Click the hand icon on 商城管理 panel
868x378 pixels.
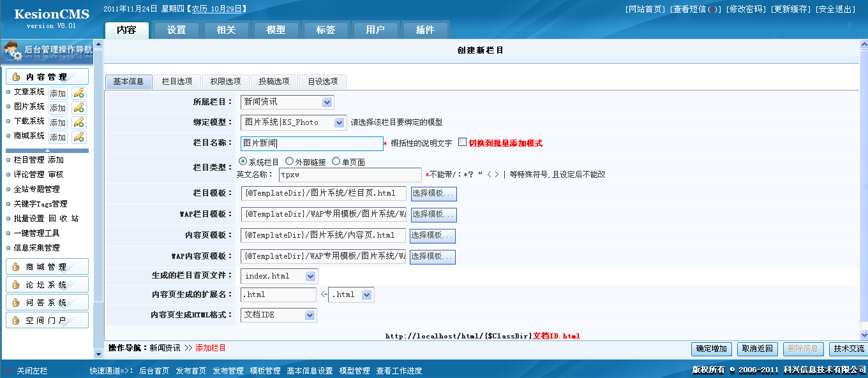pos(16,267)
